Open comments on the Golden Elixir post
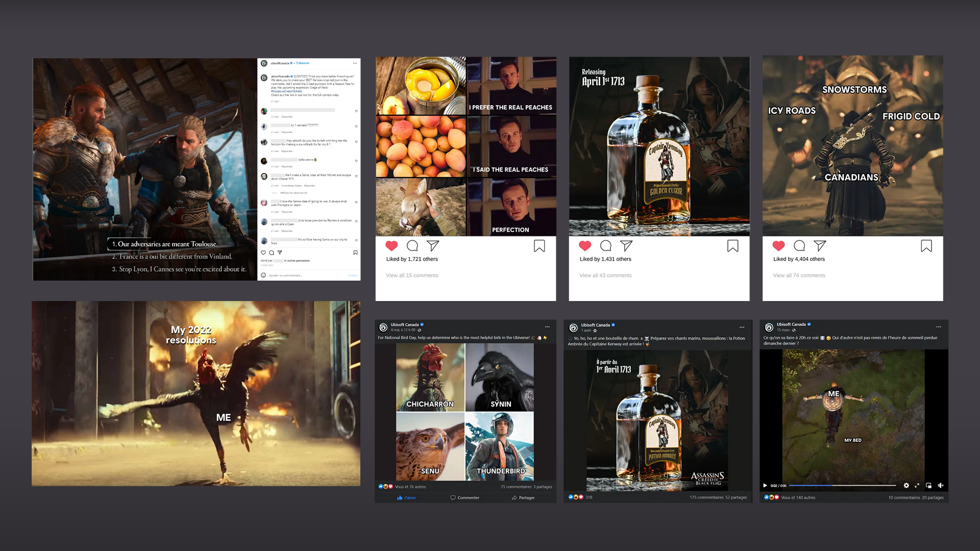Image resolution: width=980 pixels, height=551 pixels. point(606,246)
